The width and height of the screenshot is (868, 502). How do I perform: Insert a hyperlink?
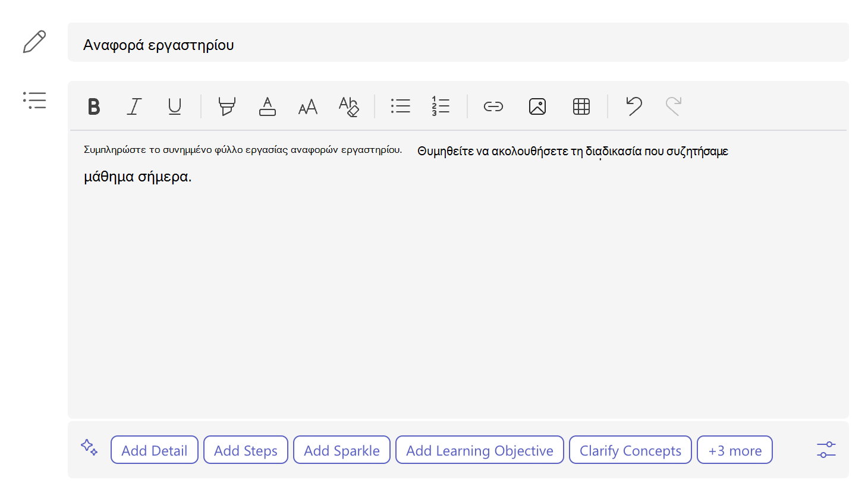click(x=493, y=106)
